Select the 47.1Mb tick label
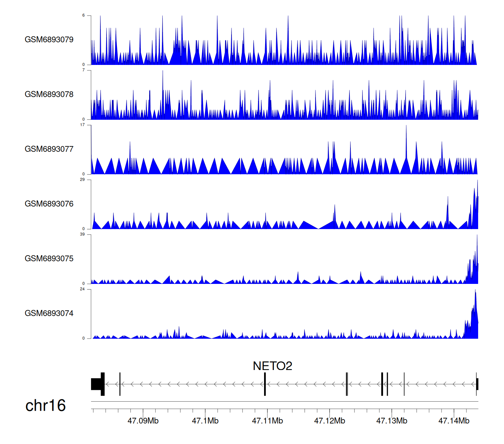The width and height of the screenshot is (504, 444). [205, 421]
